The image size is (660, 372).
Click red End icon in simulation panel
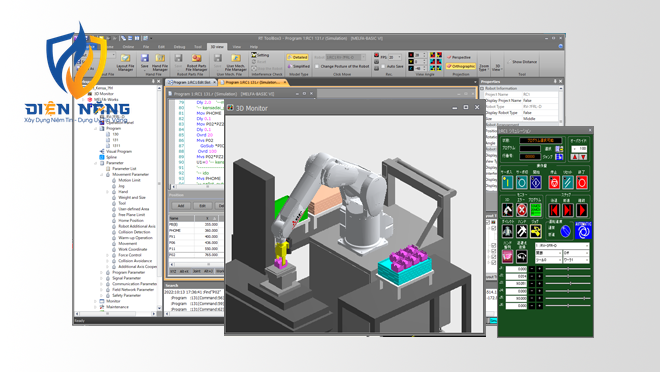tap(582, 182)
